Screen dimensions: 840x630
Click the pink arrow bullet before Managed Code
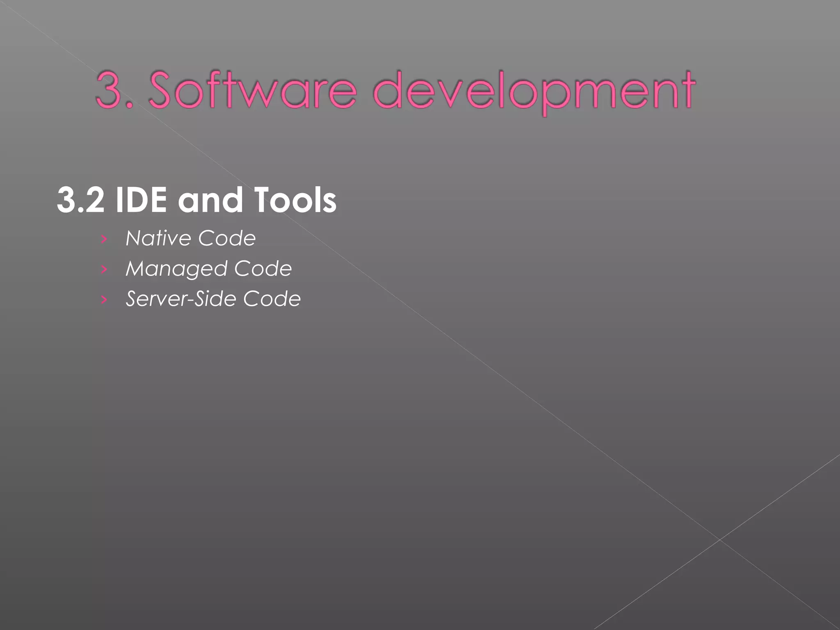coord(104,269)
